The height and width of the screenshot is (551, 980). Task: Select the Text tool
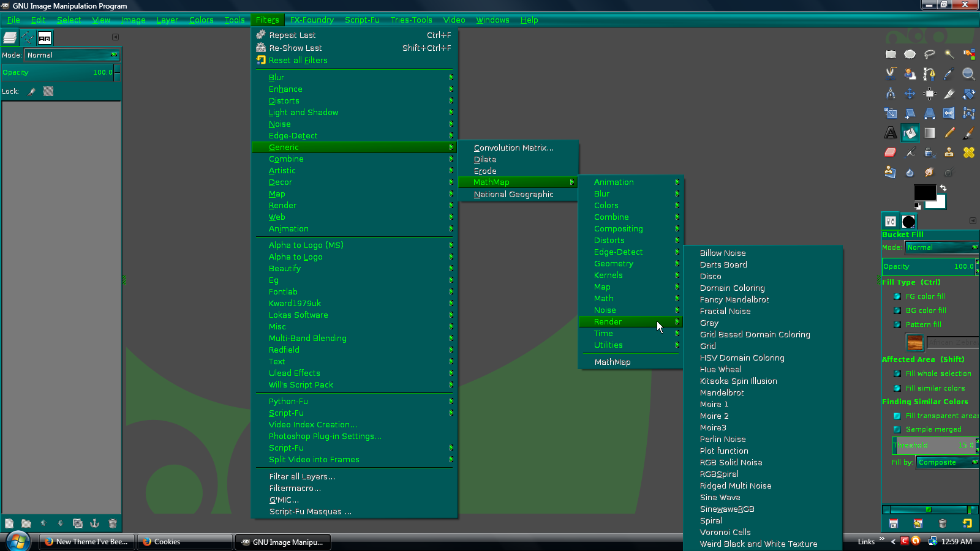coord(891,133)
